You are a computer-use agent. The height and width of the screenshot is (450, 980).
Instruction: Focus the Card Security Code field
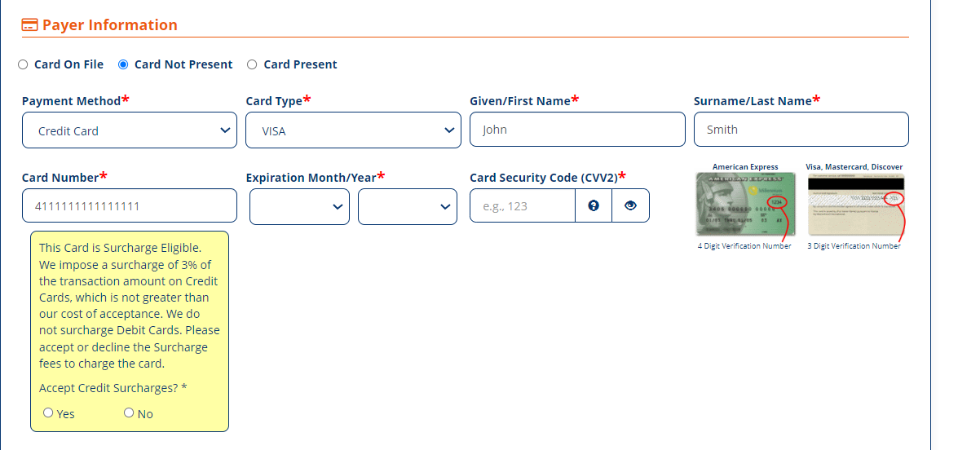[523, 206]
